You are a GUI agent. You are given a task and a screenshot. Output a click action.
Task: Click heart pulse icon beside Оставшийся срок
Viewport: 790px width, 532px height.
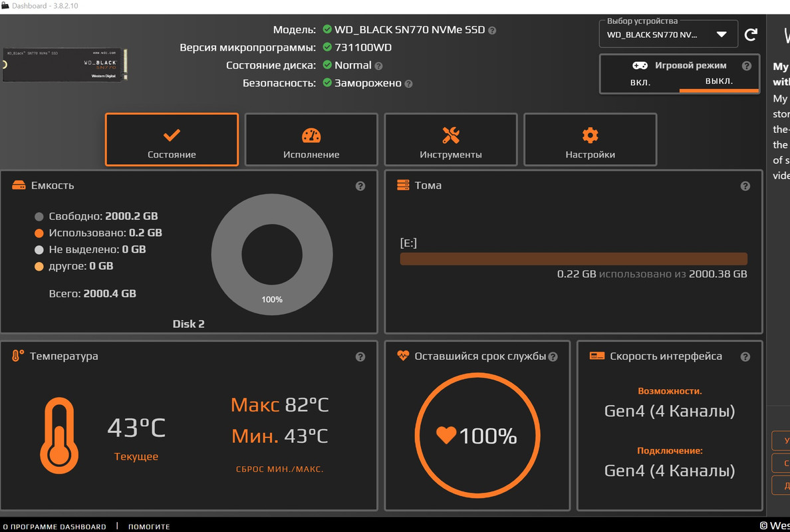tap(403, 355)
